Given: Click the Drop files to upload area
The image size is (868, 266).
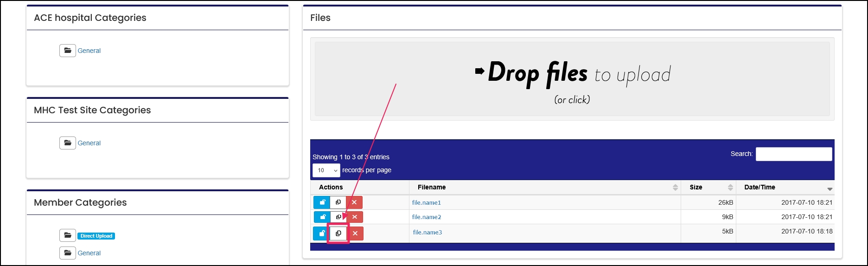Looking at the screenshot, I should pyautogui.click(x=572, y=79).
